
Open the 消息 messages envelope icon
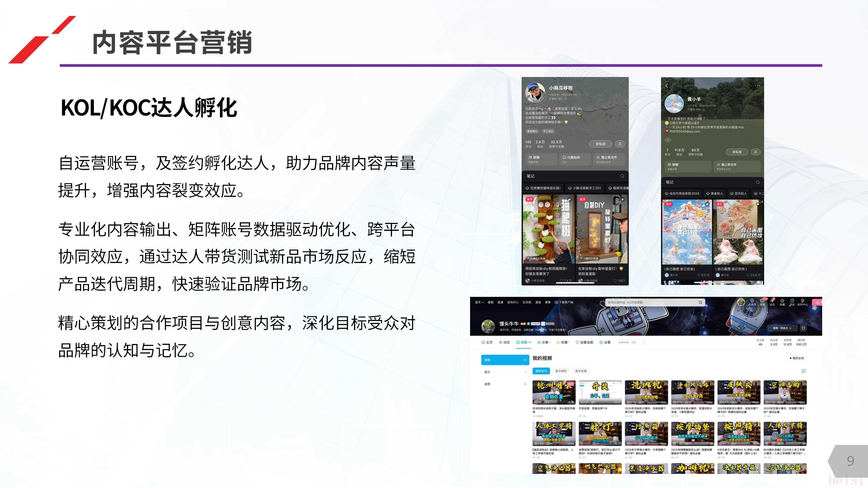pyautogui.click(x=762, y=300)
